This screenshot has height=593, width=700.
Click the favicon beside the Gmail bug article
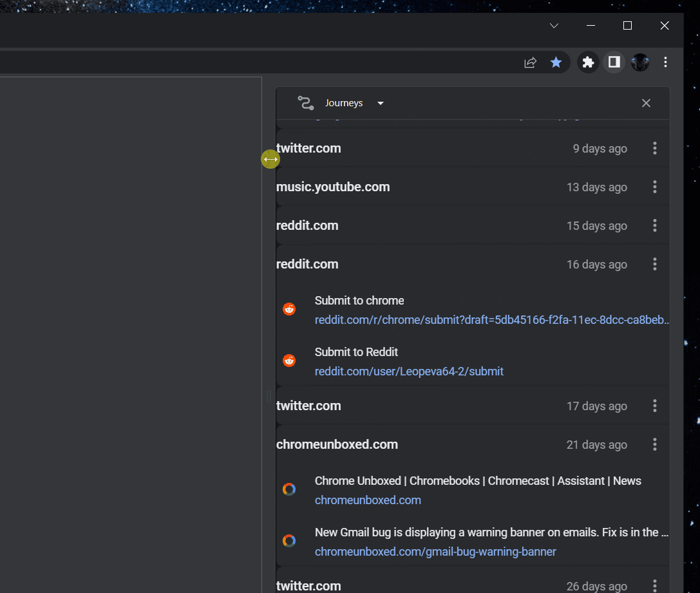point(289,540)
